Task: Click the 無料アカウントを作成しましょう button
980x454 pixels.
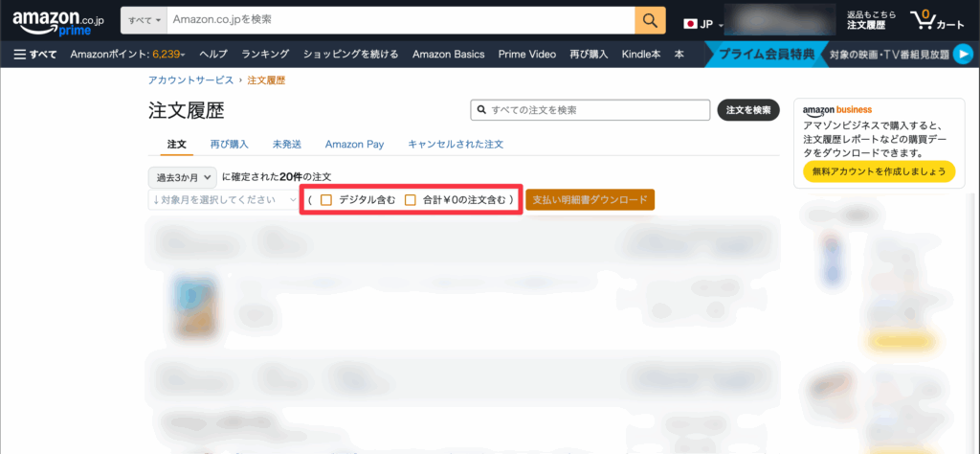Action: click(x=879, y=171)
